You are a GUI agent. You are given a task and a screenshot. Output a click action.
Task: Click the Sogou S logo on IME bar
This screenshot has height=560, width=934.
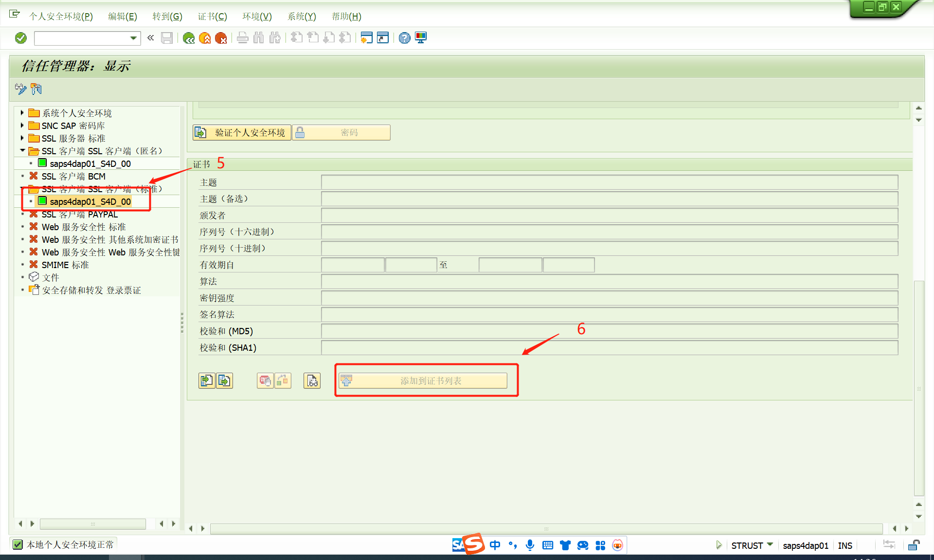tap(473, 544)
